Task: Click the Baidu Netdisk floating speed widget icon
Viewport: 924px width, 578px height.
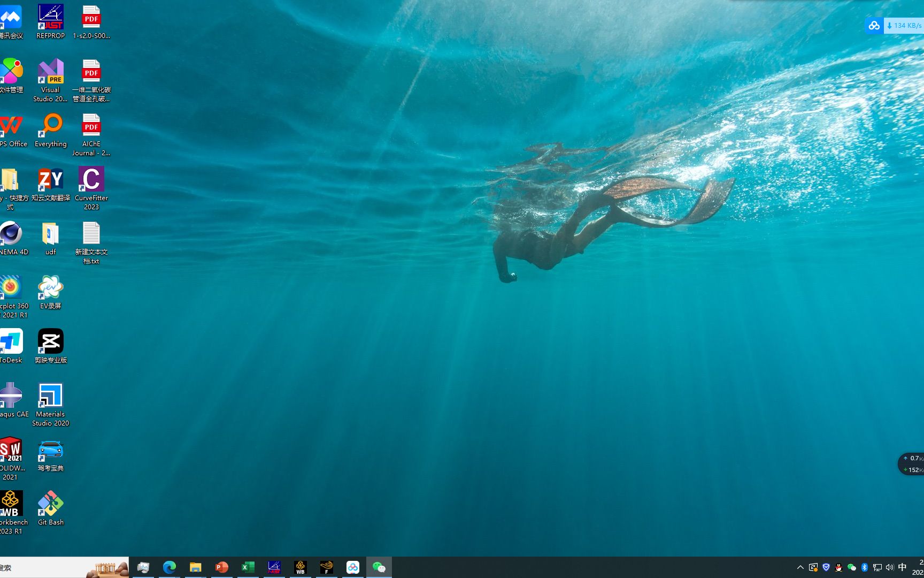Action: [874, 26]
